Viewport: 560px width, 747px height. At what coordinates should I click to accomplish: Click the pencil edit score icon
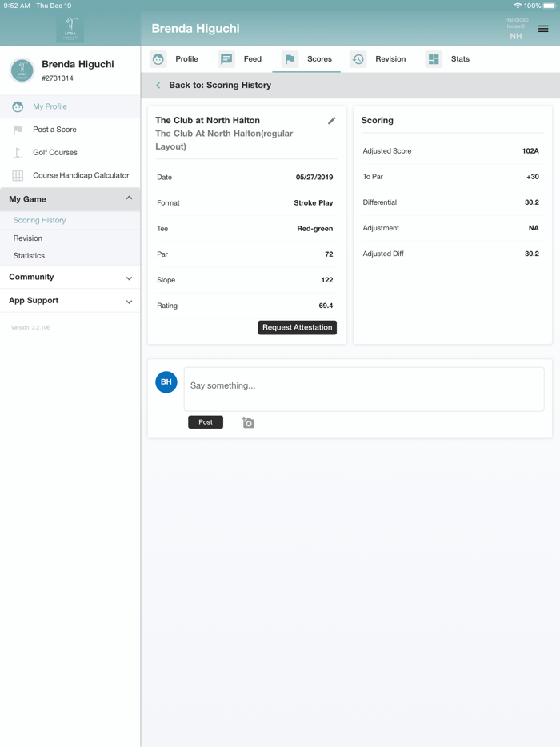332,121
